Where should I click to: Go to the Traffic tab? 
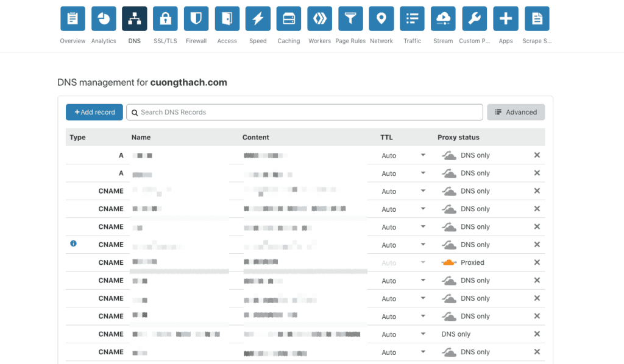(x=412, y=18)
